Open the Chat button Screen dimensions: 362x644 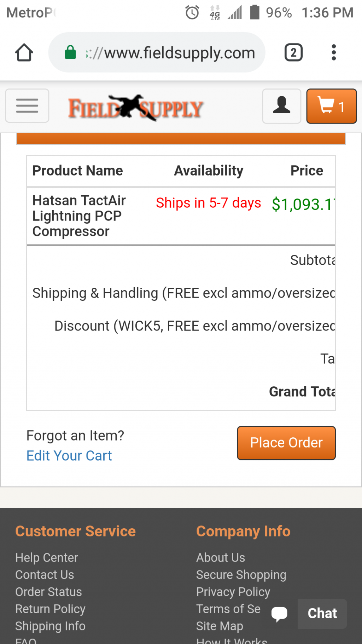pyautogui.click(x=322, y=613)
